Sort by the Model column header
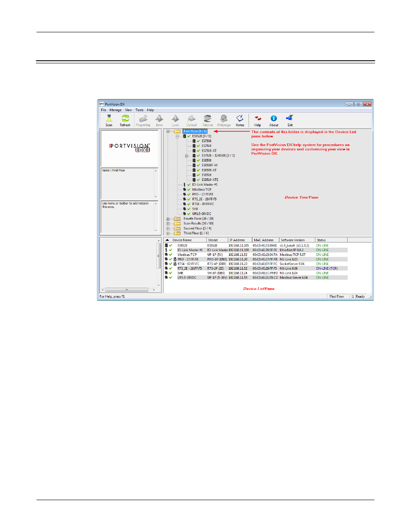411x532 pixels. tap(218, 240)
